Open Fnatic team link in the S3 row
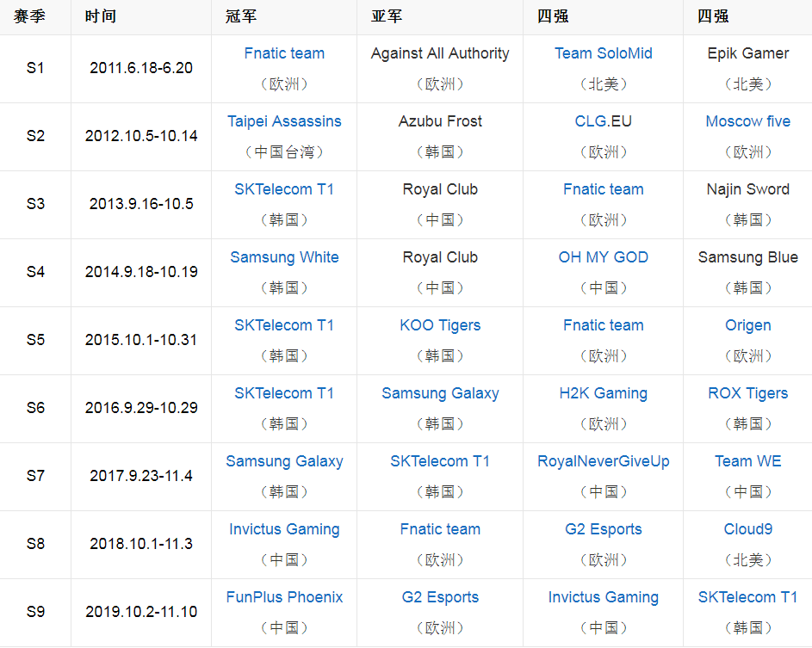The image size is (812, 648). click(x=604, y=189)
